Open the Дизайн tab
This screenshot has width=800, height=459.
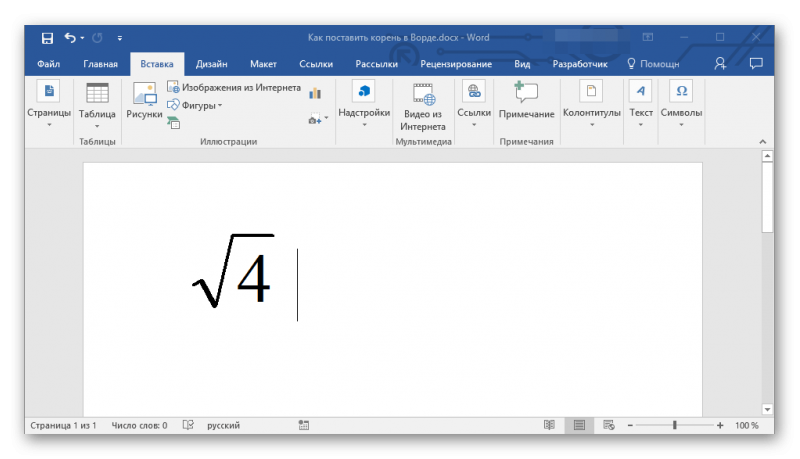pos(211,64)
